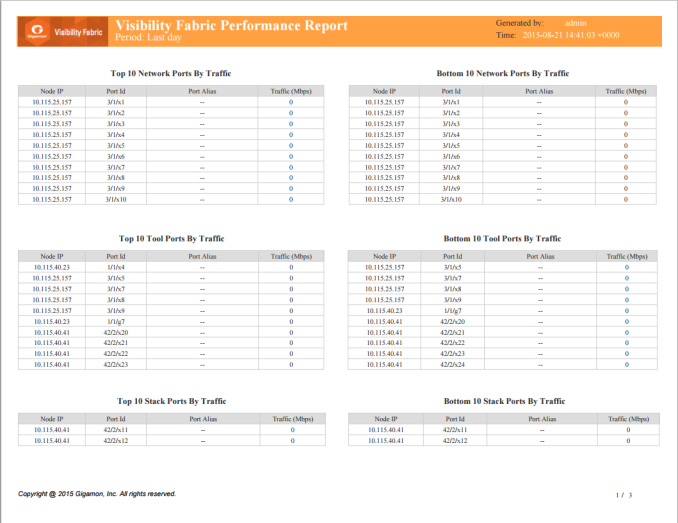Screen dimensions: 678x523
Task: Click Bottom 10 Tool Ports By Traffic heading
Action: click(x=503, y=238)
